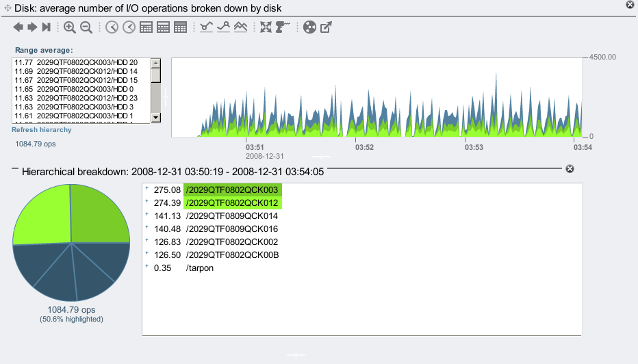Click the four-arrows rescale graph icon
638x364 pixels.
click(x=266, y=27)
